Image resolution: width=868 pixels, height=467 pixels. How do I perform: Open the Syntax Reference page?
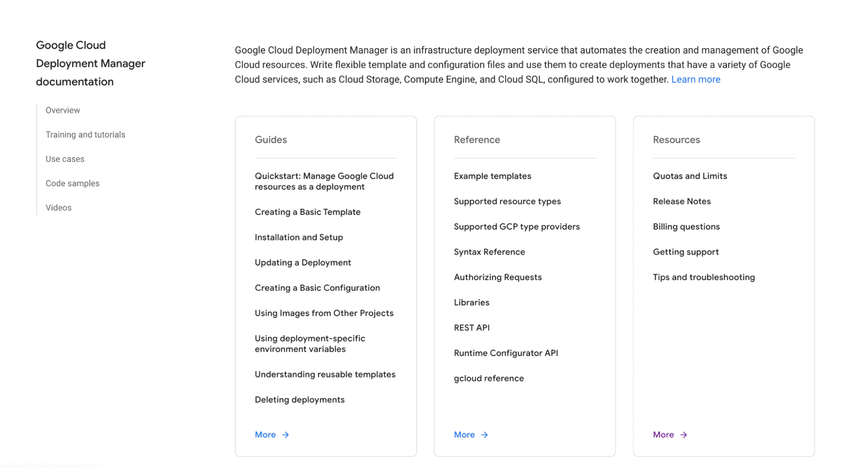point(490,252)
